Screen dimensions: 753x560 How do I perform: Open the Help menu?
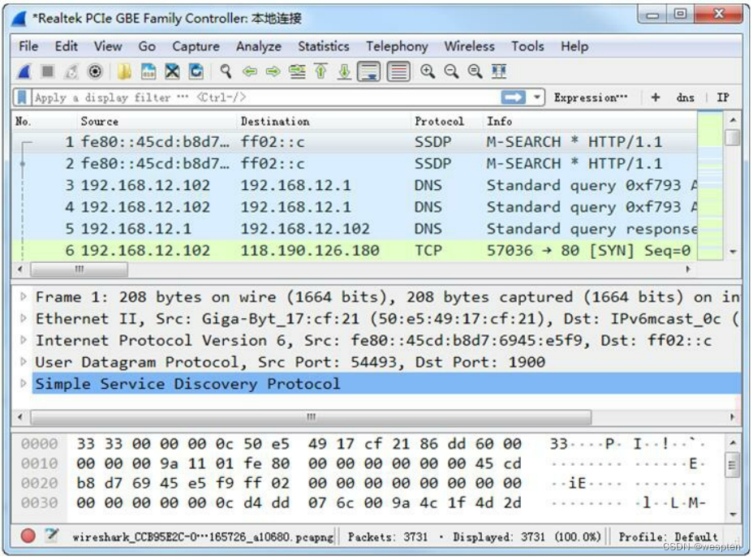click(574, 46)
